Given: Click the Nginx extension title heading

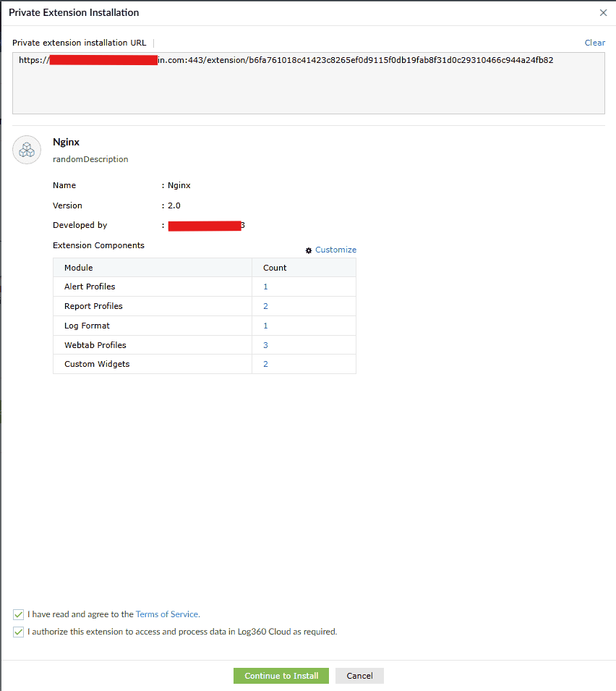Looking at the screenshot, I should pyautogui.click(x=66, y=142).
